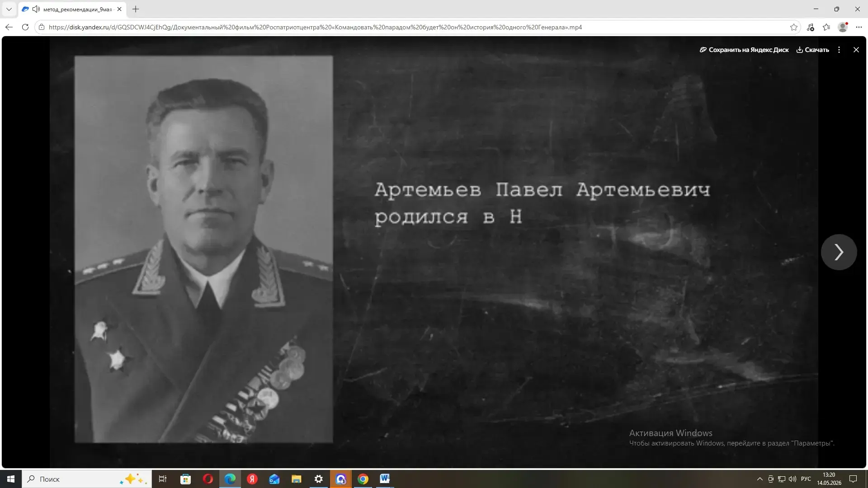Open the Windows Start menu
Screen dimensions: 868x488
tap(11, 479)
